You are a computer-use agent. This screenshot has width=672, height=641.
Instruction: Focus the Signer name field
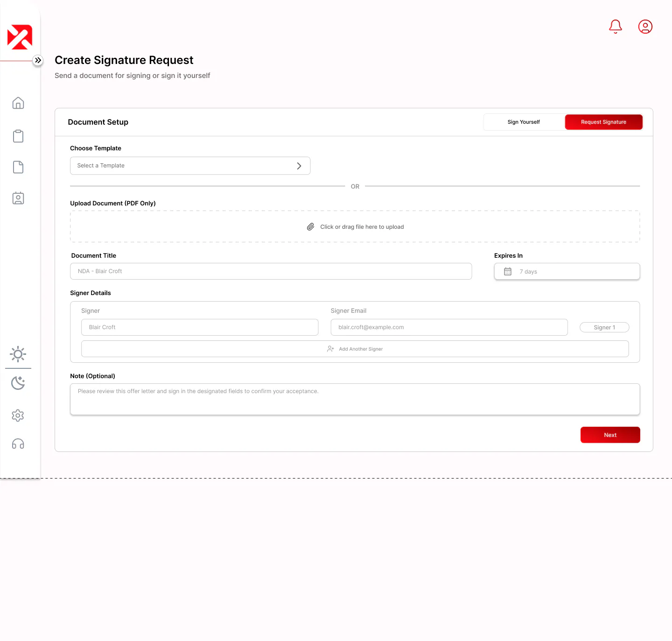pos(200,327)
